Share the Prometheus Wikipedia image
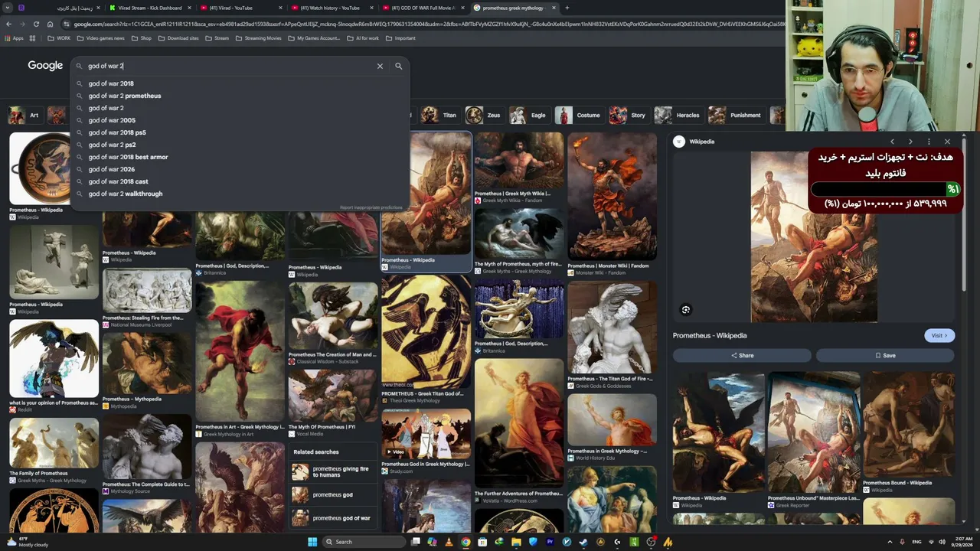The image size is (980, 551). click(x=742, y=355)
